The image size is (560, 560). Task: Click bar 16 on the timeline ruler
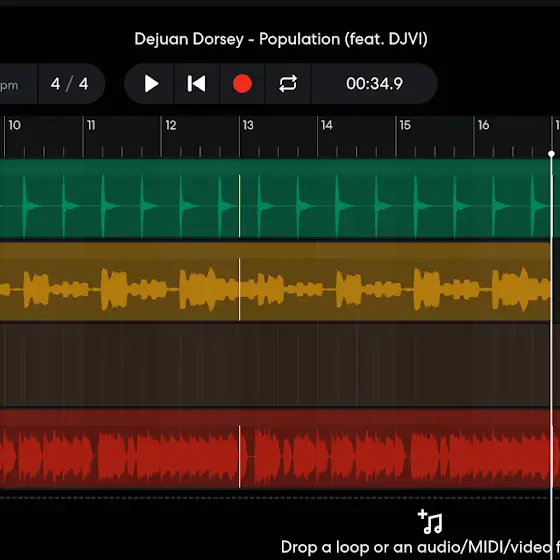tap(483, 125)
